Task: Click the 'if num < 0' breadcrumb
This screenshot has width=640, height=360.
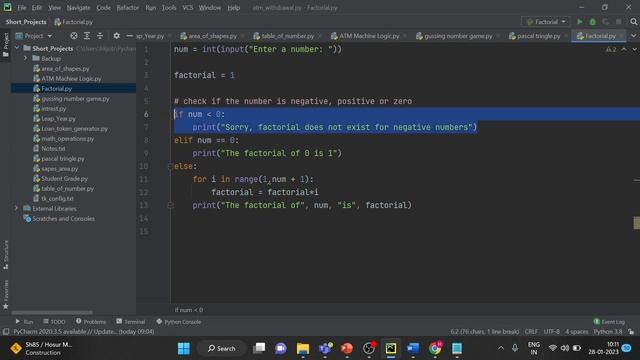Action: click(189, 310)
